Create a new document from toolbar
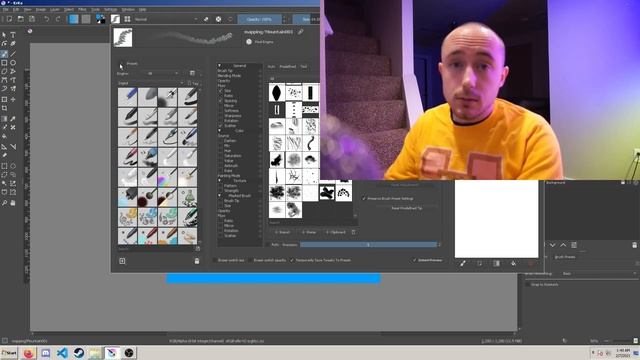This screenshot has width=640, height=360. pyautogui.click(x=9, y=19)
